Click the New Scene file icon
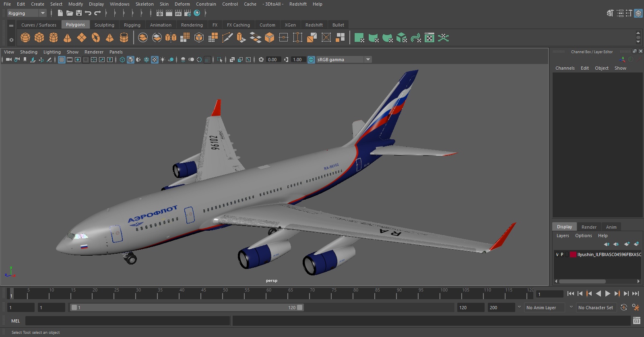 [x=60, y=13]
